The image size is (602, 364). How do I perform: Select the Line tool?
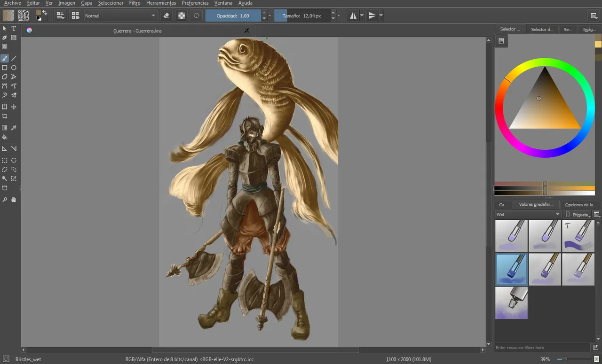coord(14,59)
